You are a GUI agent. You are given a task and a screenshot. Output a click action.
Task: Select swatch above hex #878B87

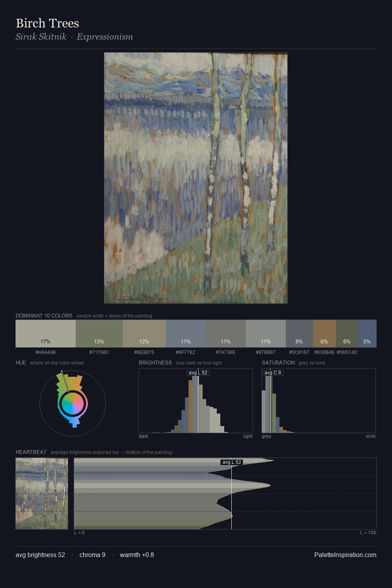(x=266, y=334)
